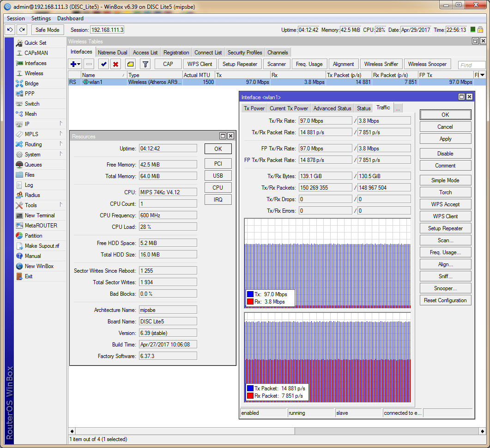
Task: Open Quick Set from the sidebar
Action: tap(35, 43)
